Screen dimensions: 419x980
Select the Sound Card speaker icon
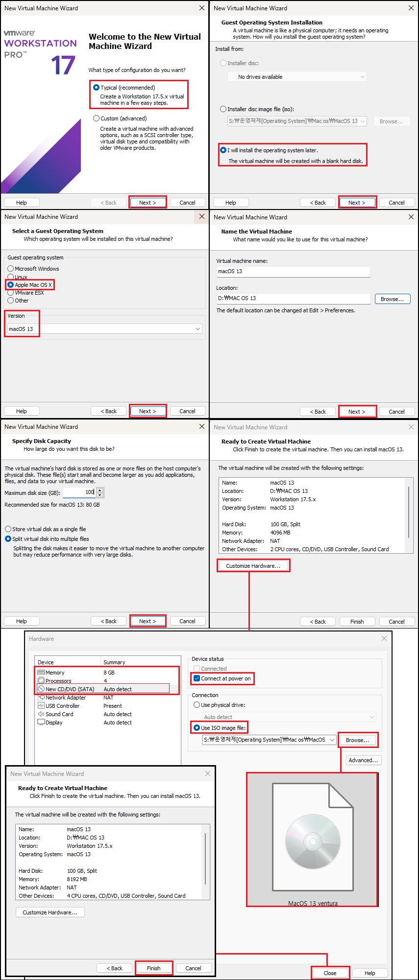click(41, 714)
